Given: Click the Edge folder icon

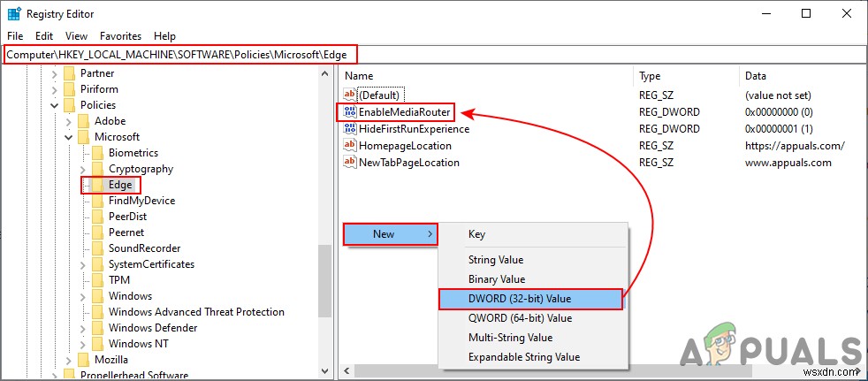Looking at the screenshot, I should coord(97,185).
